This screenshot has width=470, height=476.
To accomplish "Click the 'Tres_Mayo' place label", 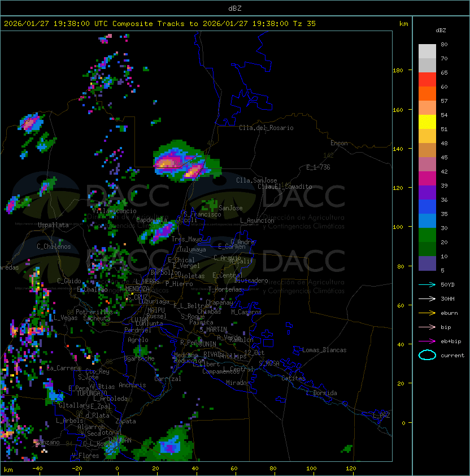I will [186, 239].
